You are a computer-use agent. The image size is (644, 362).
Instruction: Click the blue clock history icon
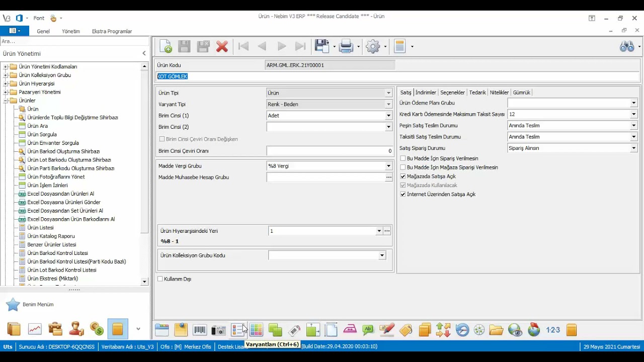point(462,330)
